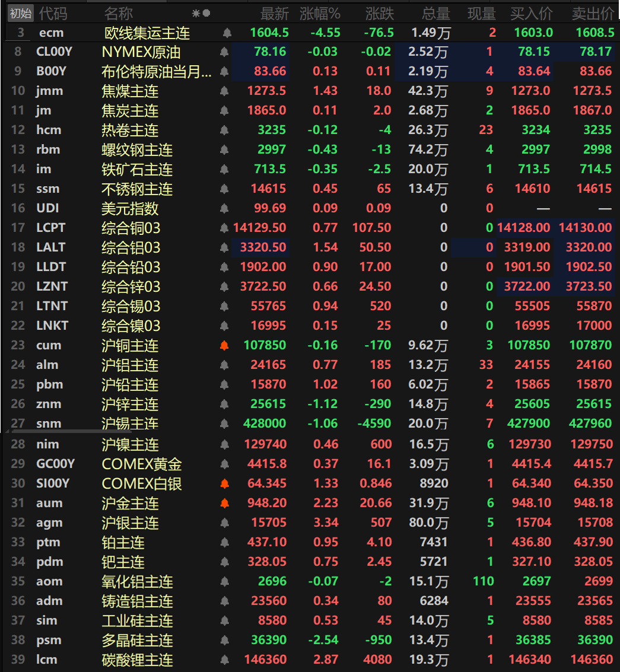Sort the list by 总量 column

[436, 14]
